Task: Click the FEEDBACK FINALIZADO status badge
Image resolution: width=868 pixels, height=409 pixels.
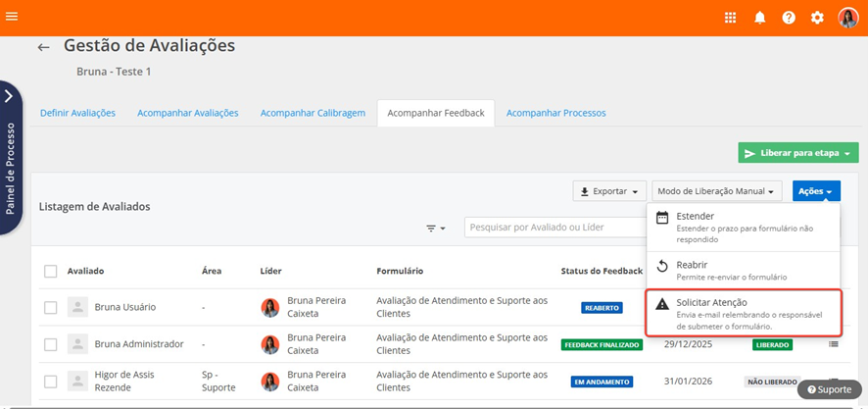Action: click(x=602, y=344)
